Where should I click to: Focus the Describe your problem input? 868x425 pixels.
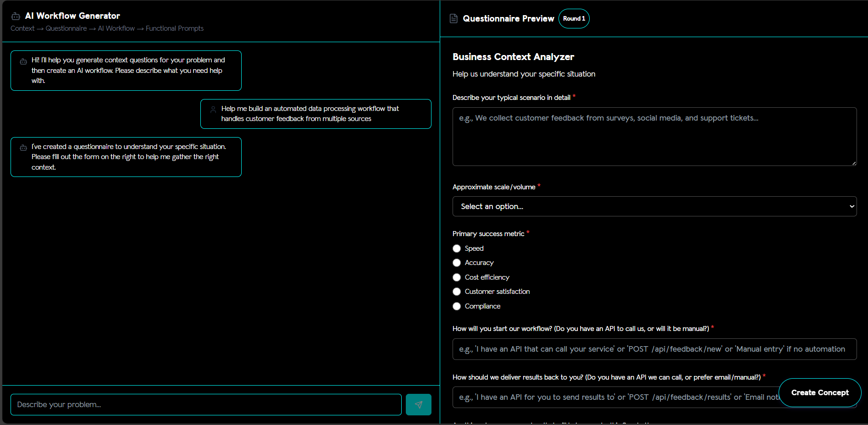tap(206, 404)
